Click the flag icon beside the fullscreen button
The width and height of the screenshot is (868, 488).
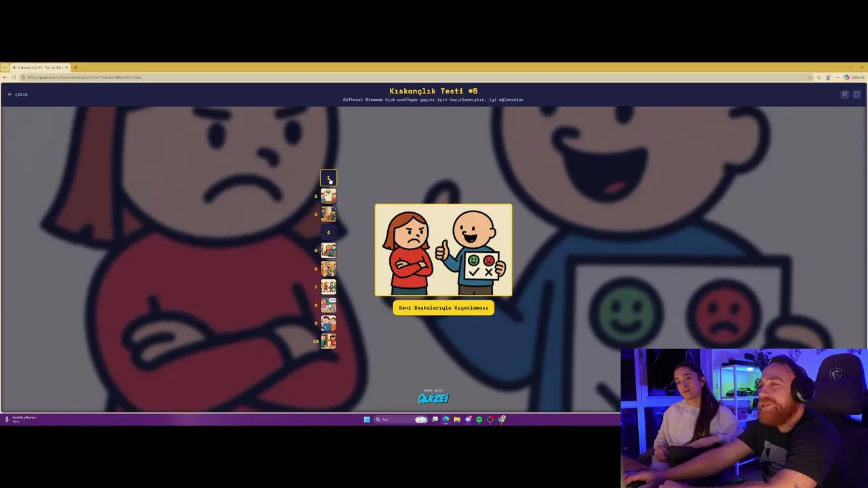(x=844, y=94)
